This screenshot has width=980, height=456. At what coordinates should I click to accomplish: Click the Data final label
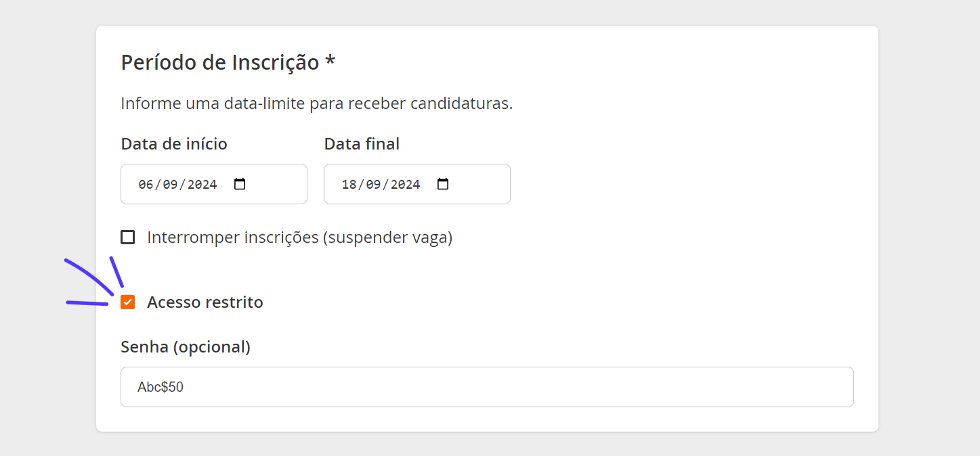(362, 144)
